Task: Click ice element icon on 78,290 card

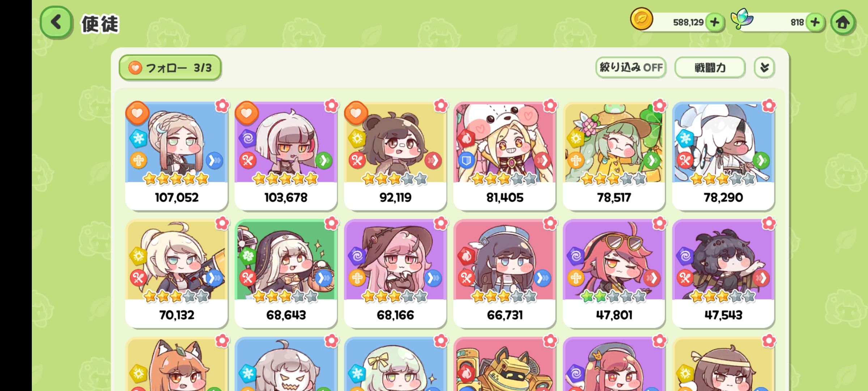Action: [685, 138]
